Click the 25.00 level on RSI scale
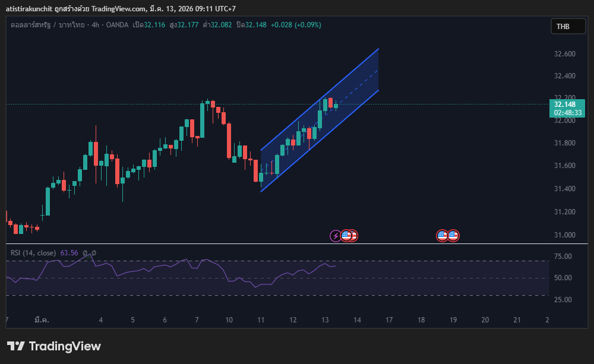 pos(563,300)
